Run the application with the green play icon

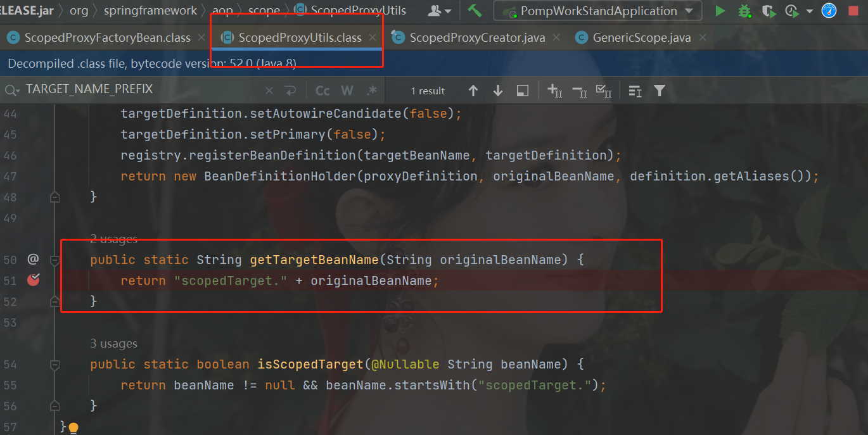(720, 11)
